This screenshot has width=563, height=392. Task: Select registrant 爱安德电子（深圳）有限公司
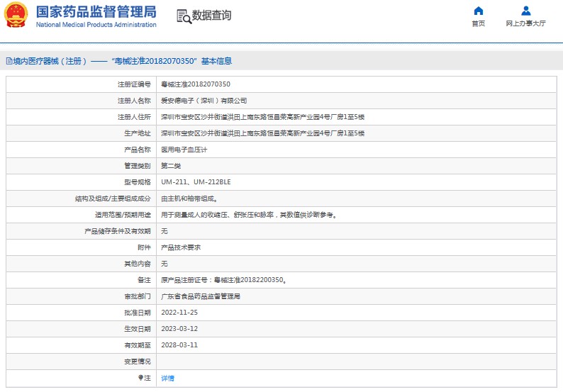coord(204,101)
